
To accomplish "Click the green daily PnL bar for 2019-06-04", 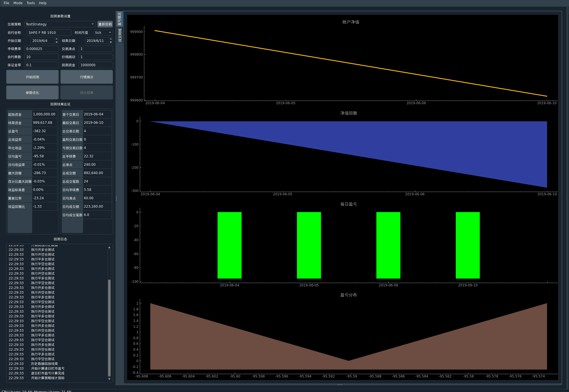I will [230, 245].
